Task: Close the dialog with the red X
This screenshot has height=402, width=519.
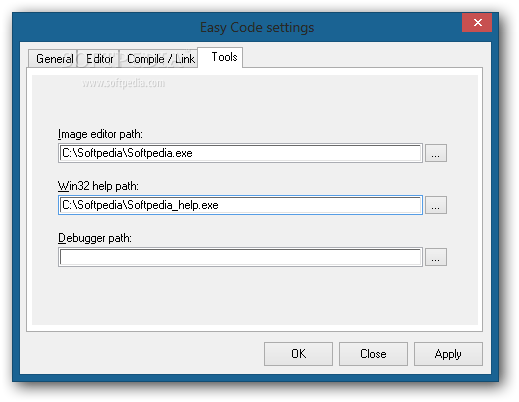Action: pyautogui.click(x=477, y=23)
